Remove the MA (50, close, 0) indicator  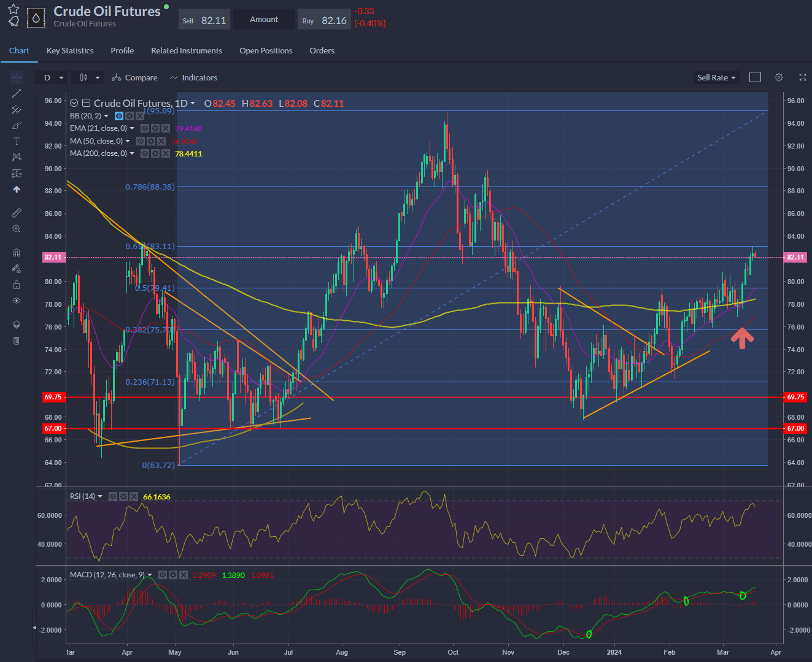161,141
